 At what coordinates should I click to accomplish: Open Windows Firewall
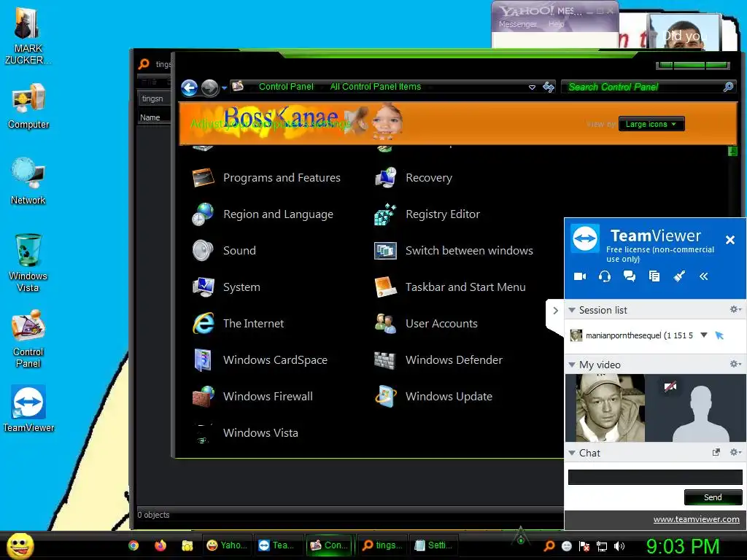pyautogui.click(x=252, y=396)
